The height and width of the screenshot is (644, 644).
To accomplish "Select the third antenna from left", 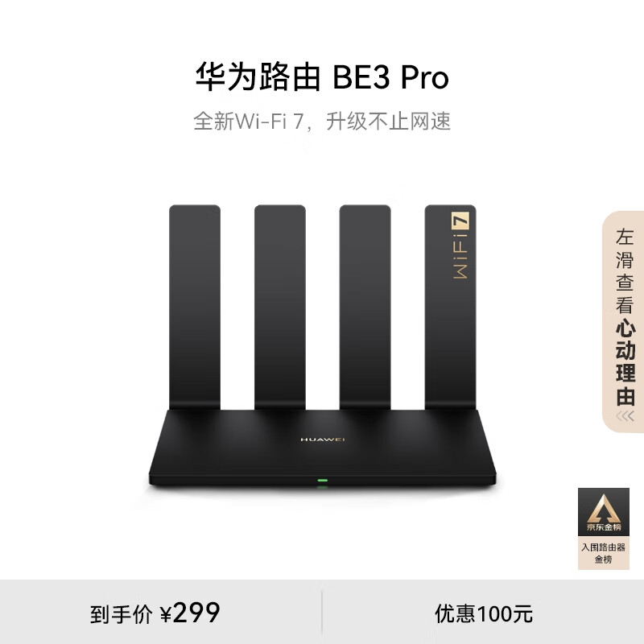I will coord(365,308).
